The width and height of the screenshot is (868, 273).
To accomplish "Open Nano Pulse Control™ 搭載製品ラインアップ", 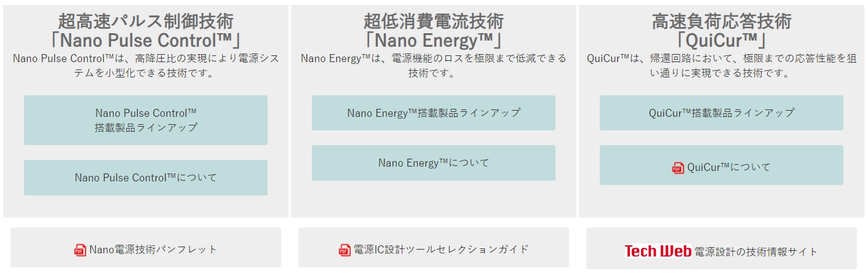I will [x=146, y=121].
